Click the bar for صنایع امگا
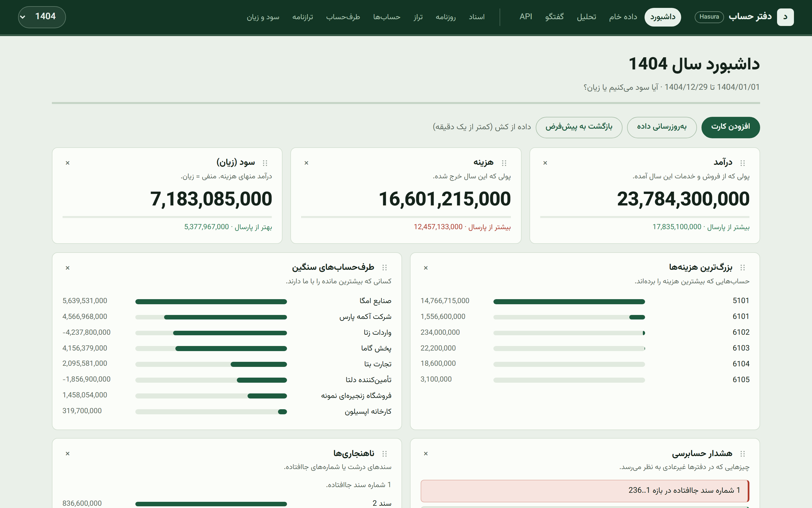 click(211, 301)
